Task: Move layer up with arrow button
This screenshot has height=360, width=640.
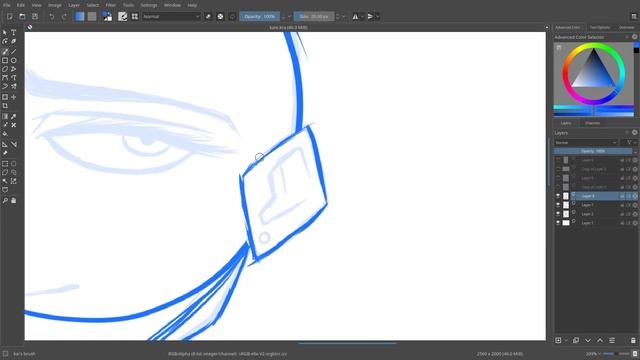Action: (600, 340)
